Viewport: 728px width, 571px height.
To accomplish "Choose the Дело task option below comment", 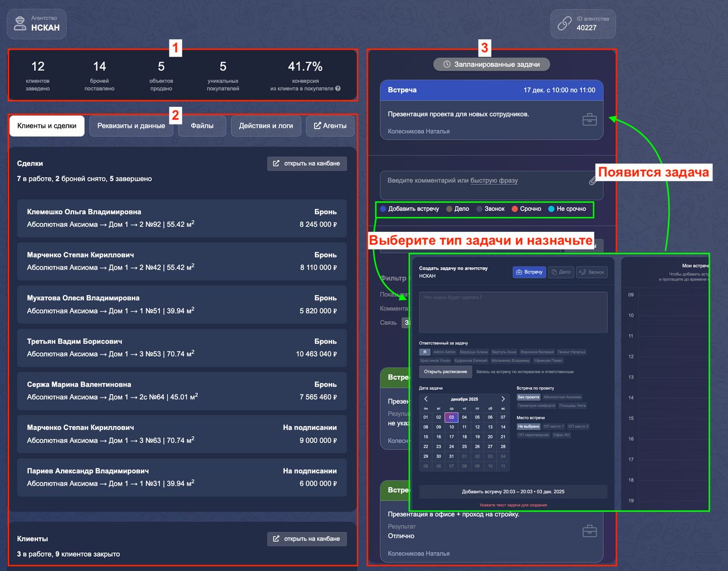I will point(458,209).
